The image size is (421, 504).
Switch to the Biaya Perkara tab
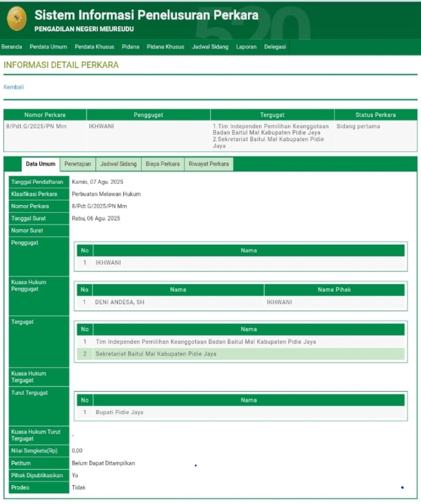coord(163,164)
